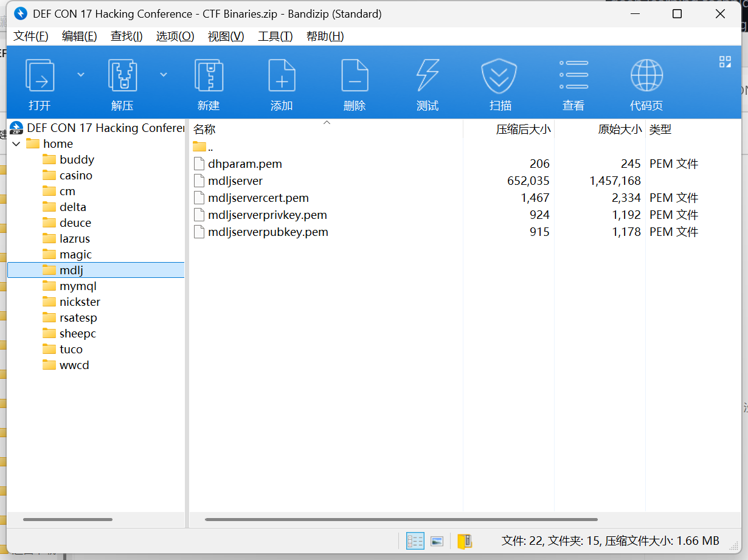The image size is (748, 560).
Task: Open the 查看 (View) list icon
Action: [573, 76]
